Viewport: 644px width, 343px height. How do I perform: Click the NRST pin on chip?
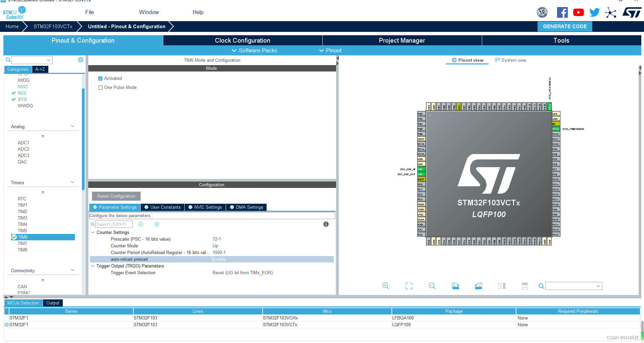(421, 179)
